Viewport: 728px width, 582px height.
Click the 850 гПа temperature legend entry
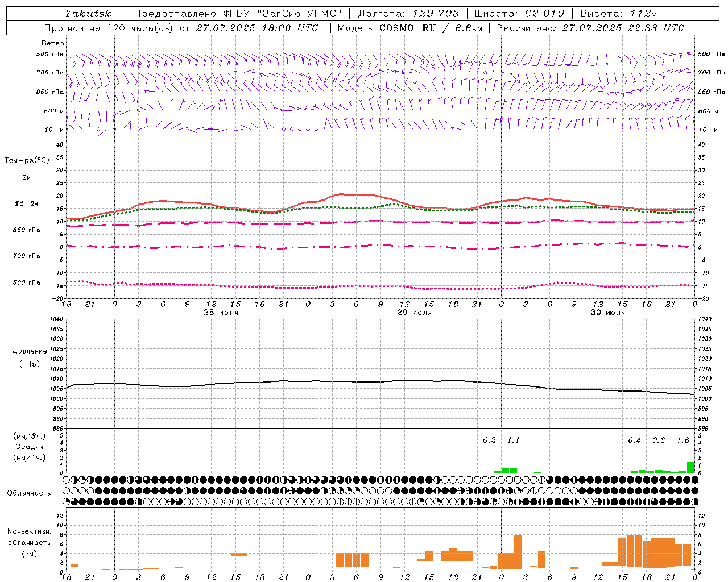(26, 230)
